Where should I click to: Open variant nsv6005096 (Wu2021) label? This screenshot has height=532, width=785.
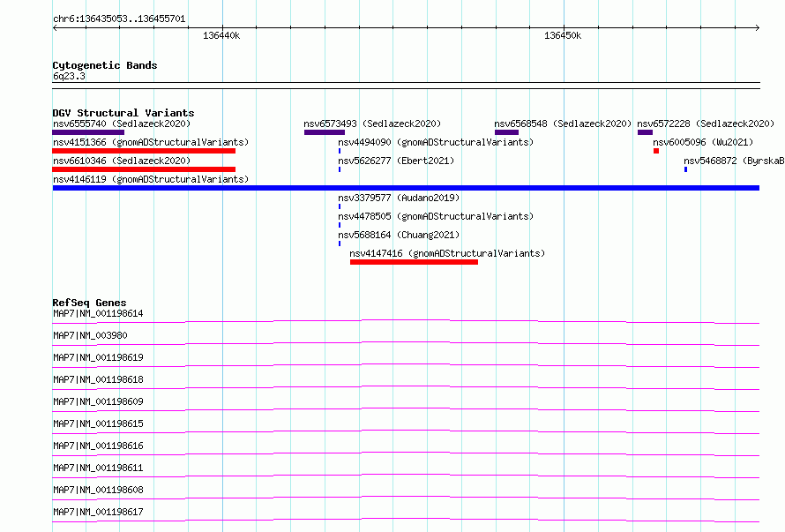(703, 142)
